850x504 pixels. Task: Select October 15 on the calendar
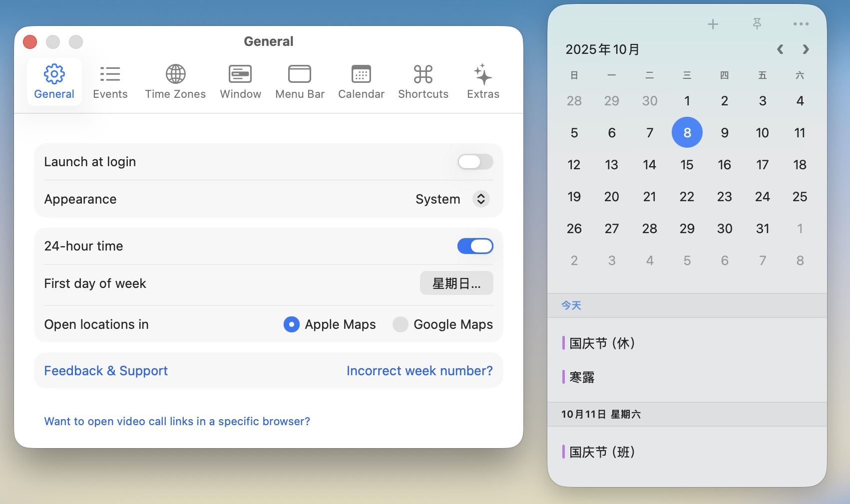(x=687, y=165)
